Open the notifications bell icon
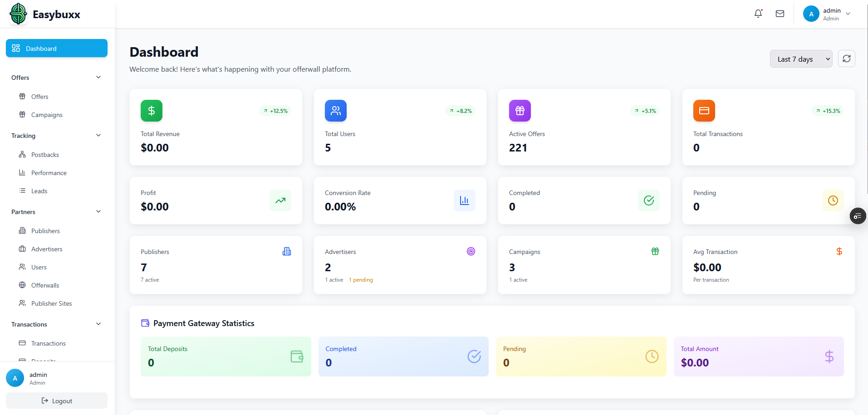The width and height of the screenshot is (868, 415). tap(758, 14)
